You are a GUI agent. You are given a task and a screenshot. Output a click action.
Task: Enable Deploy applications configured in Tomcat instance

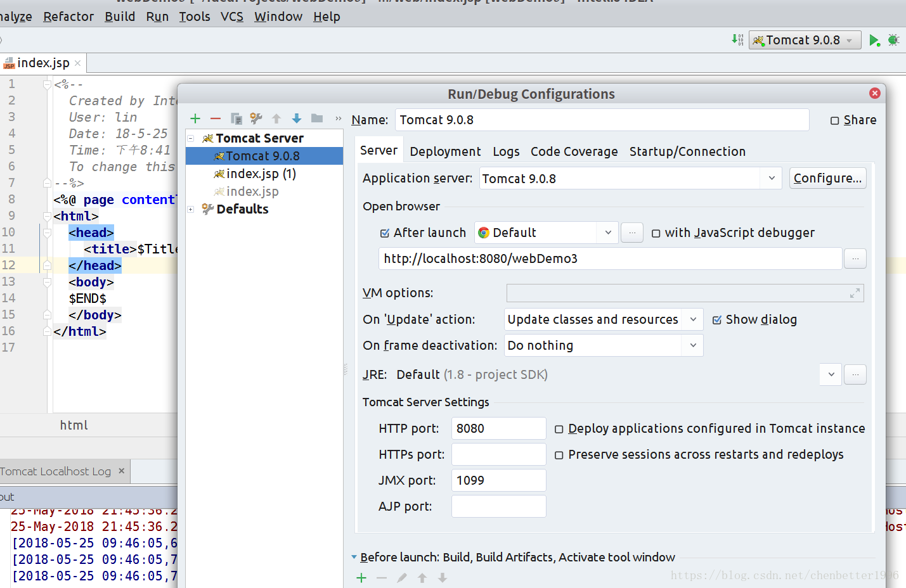coord(559,429)
